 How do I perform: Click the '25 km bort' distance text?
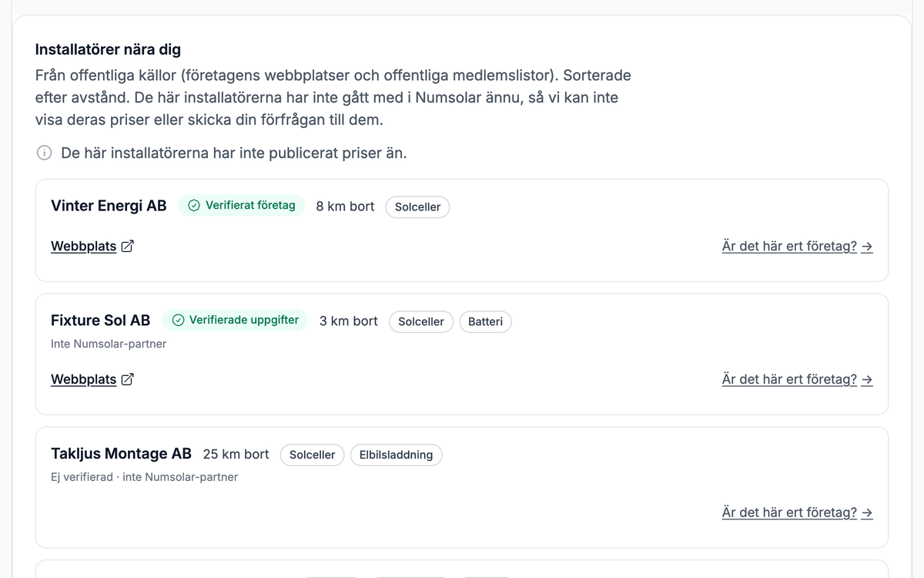click(236, 454)
